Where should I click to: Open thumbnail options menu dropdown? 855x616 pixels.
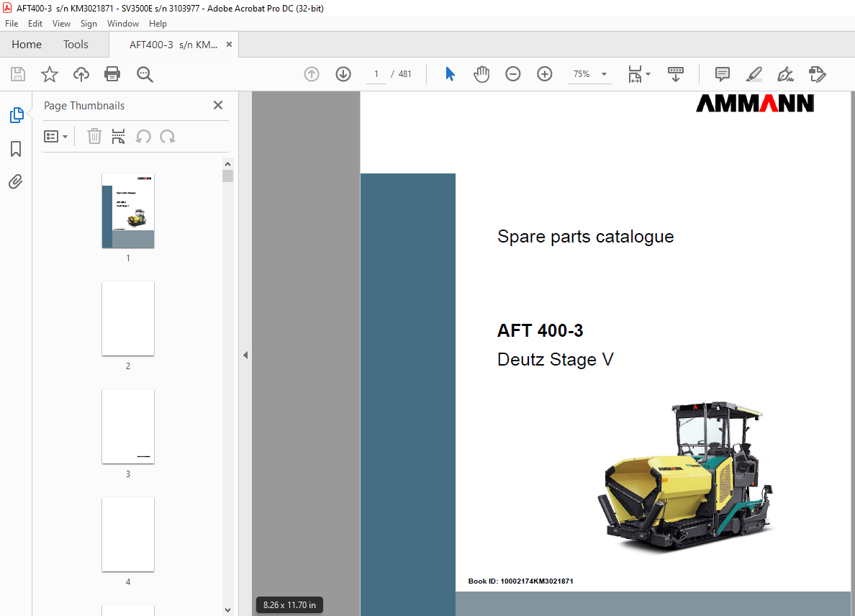coord(55,136)
